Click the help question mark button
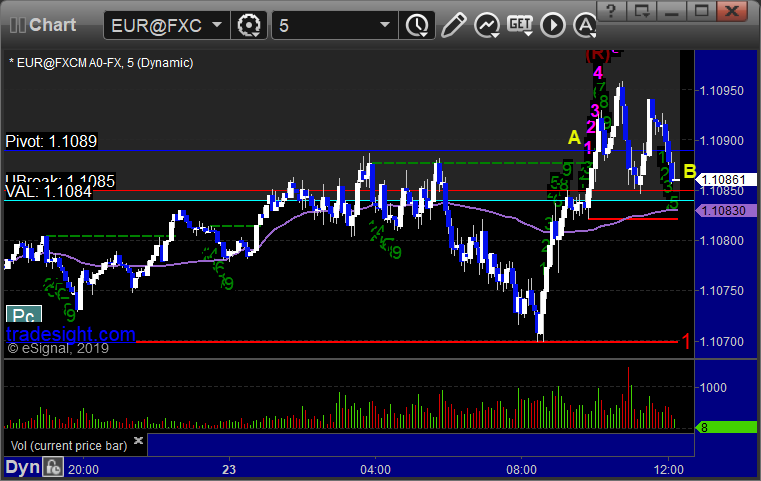This screenshot has width=761, height=481. click(x=612, y=11)
